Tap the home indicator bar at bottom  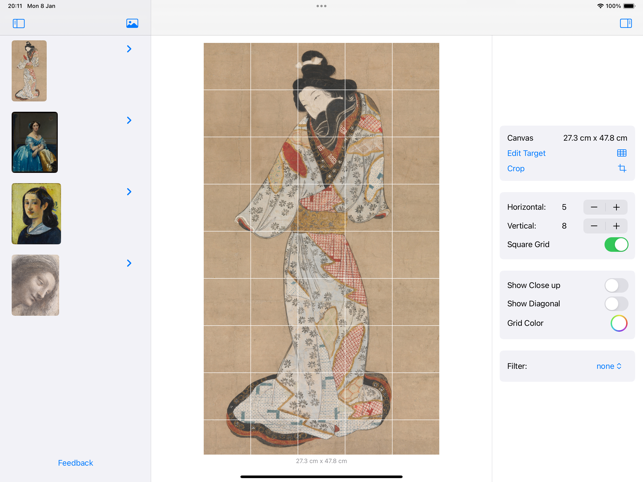(322, 477)
